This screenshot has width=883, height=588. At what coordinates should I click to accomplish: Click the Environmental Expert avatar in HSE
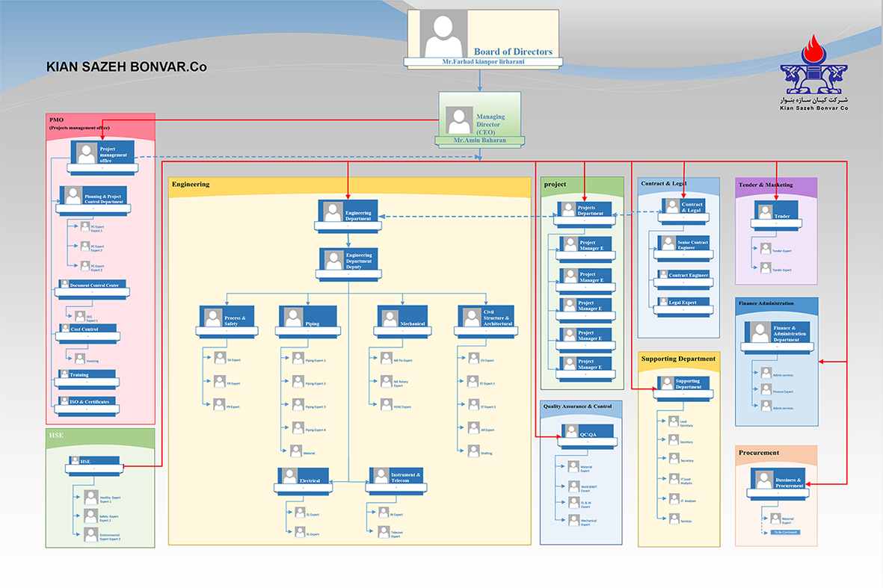[x=91, y=534]
